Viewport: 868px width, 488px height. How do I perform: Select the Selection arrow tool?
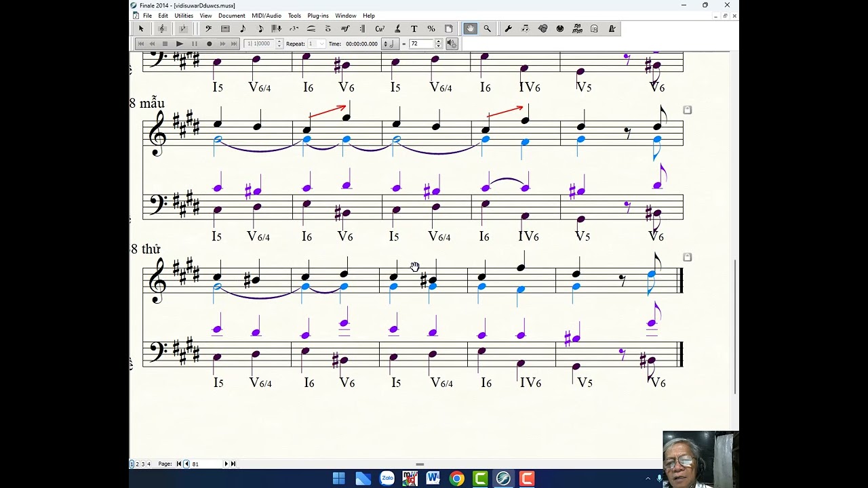(x=141, y=28)
